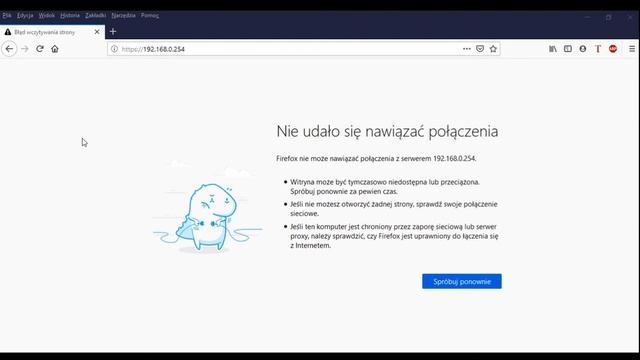This screenshot has width=640, height=360.
Task: Reload the current page
Action: click(x=40, y=49)
